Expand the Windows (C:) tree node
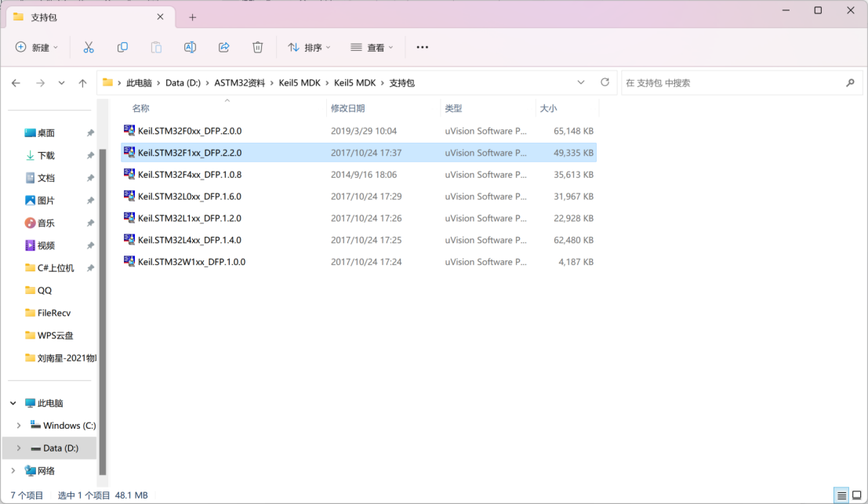The width and height of the screenshot is (868, 504). point(19,426)
